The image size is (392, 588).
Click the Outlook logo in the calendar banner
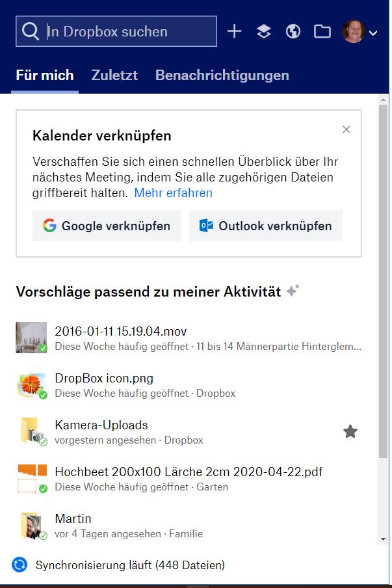point(207,226)
